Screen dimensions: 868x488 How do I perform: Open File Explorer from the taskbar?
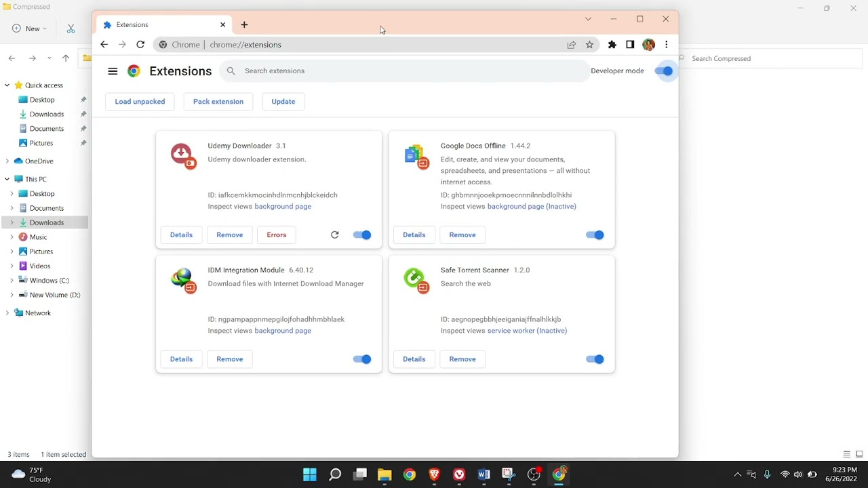click(x=384, y=474)
